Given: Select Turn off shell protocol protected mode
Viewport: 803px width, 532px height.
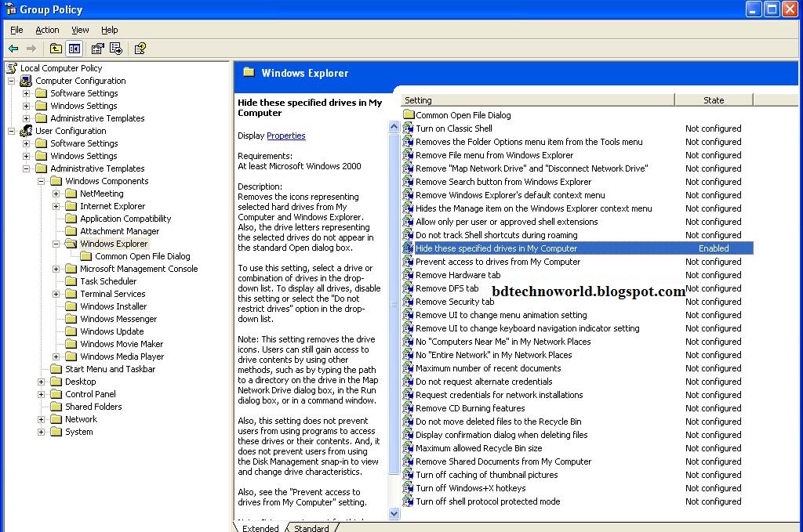Looking at the screenshot, I should click(x=488, y=501).
